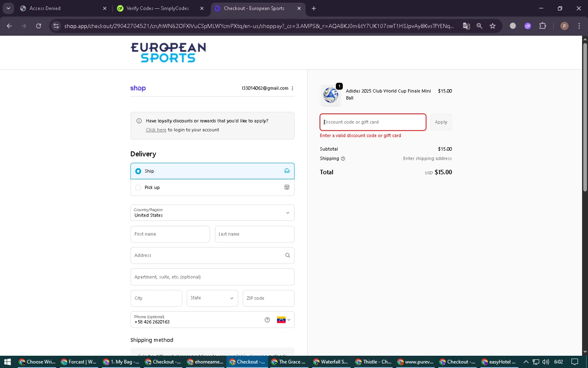Viewport: 588px width, 368px height.
Task: Open the Country/Region dropdown
Action: tap(212, 213)
